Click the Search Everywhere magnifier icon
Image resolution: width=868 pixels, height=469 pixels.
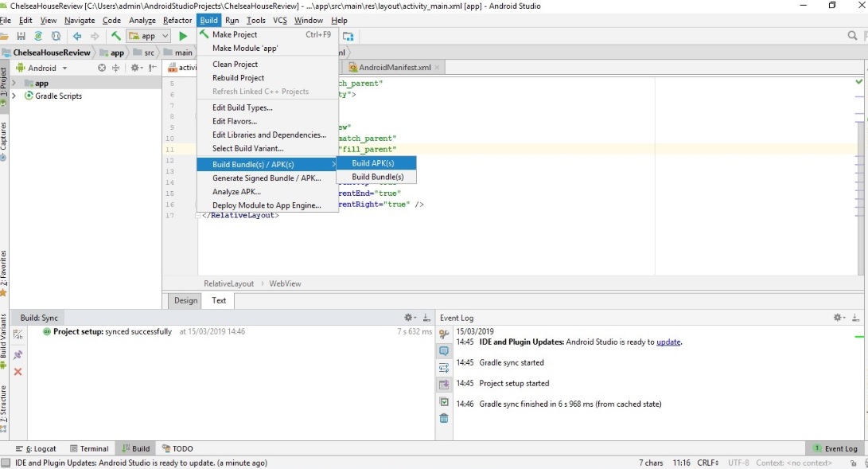coord(852,36)
